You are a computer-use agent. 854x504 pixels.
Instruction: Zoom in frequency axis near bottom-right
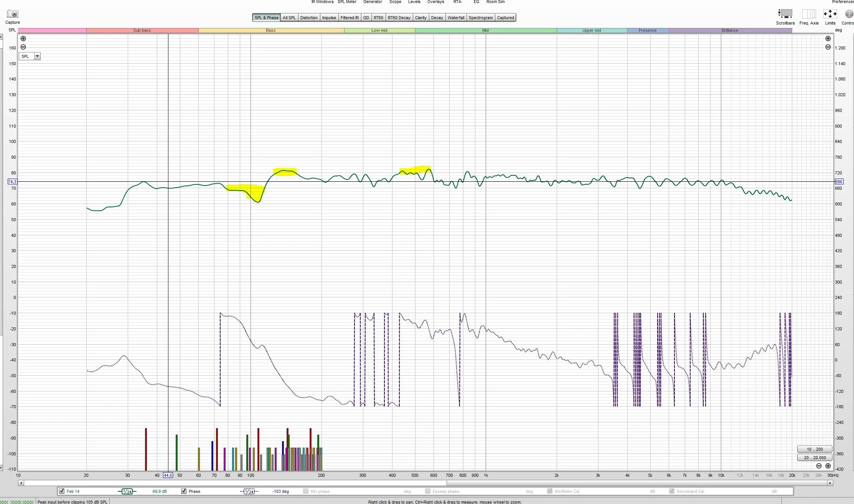point(828,466)
